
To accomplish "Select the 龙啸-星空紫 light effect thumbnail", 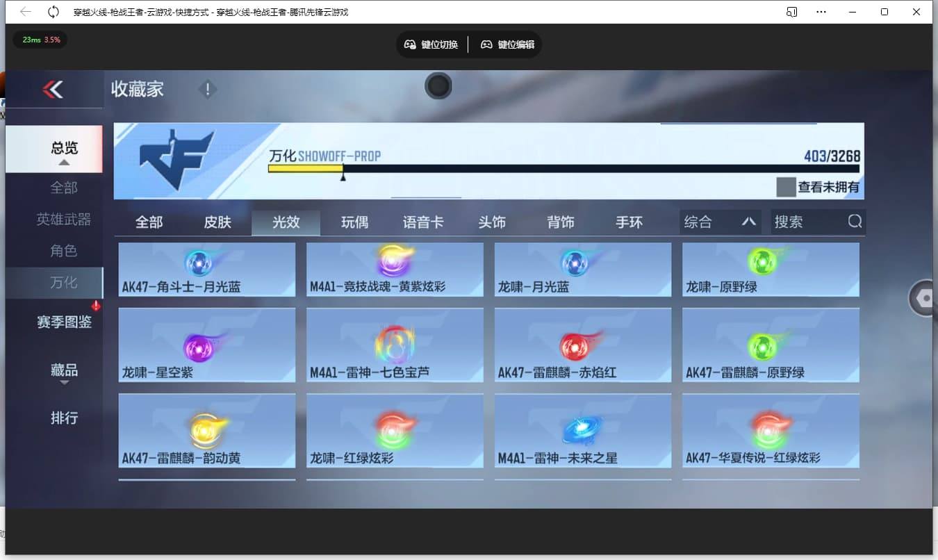I will pos(206,345).
